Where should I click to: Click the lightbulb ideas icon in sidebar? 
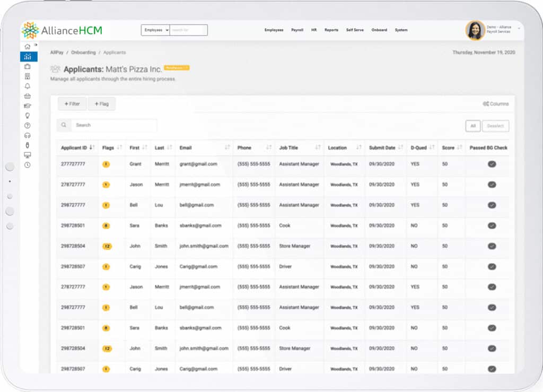(29, 115)
